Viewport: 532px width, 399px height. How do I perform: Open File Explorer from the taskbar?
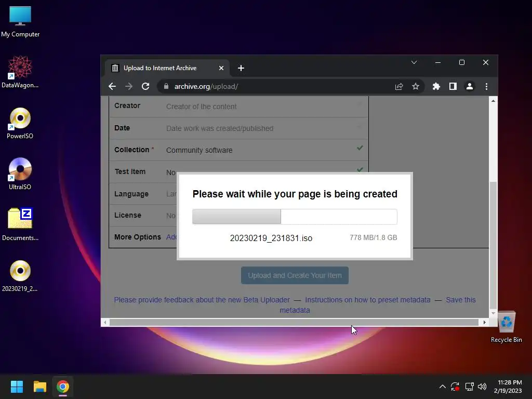click(x=39, y=387)
